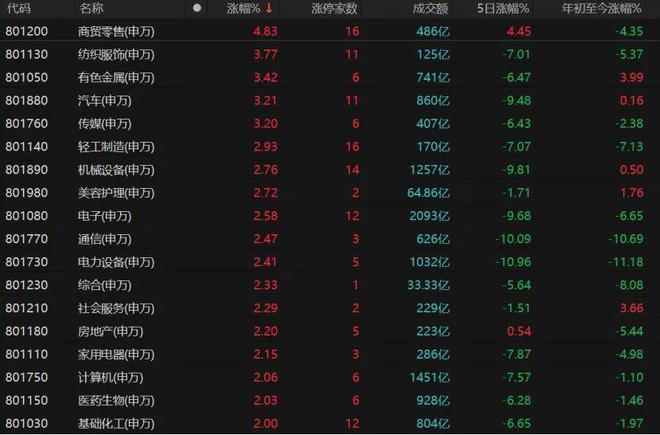Click year-to-date value 3.66
Screen dimensions: 660x435
(x=631, y=308)
